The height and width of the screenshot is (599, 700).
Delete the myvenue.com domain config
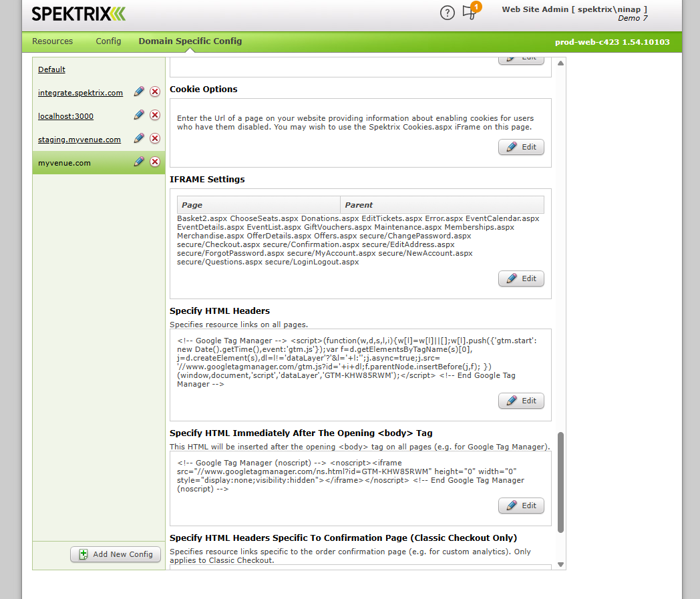click(x=155, y=162)
